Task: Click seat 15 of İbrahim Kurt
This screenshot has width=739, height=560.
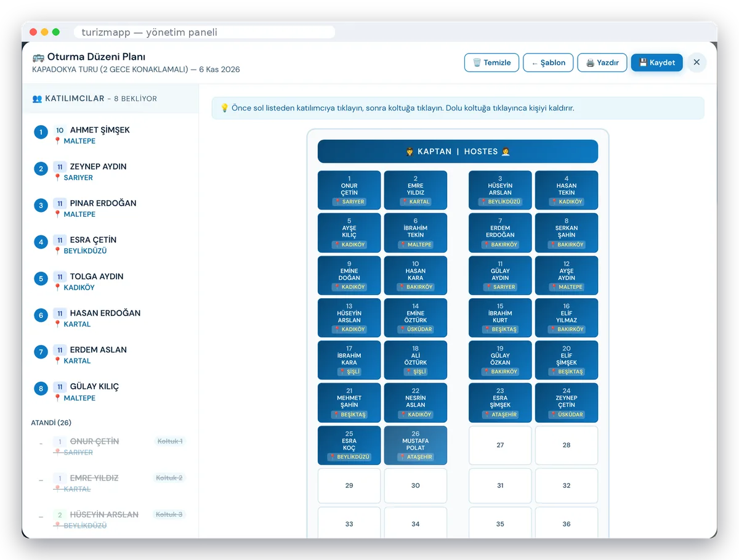Action: point(500,318)
